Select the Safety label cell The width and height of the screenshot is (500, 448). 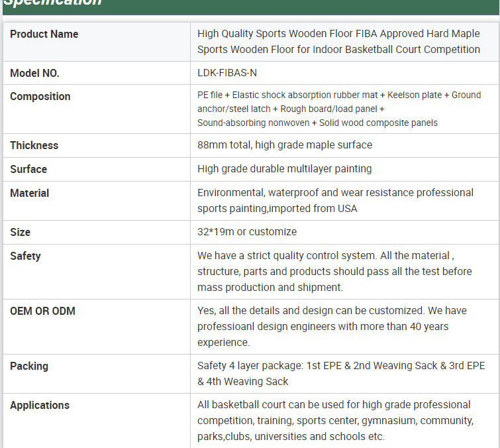click(x=26, y=256)
